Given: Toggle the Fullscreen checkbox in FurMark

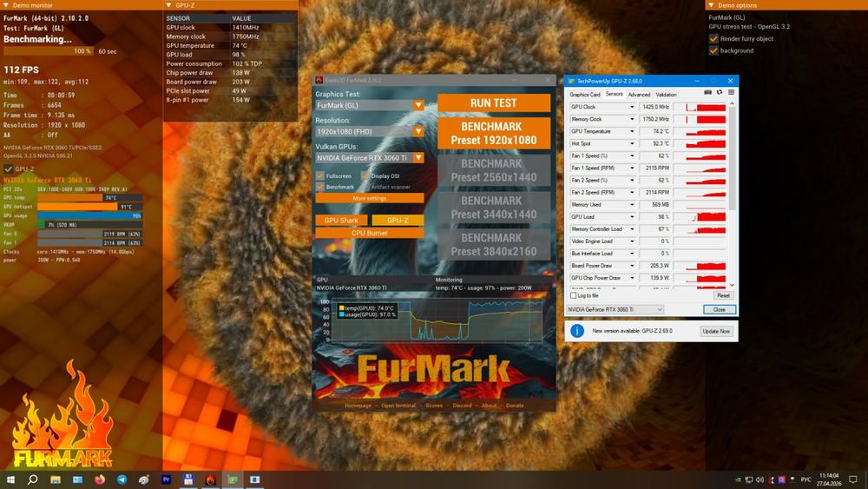Looking at the screenshot, I should (320, 175).
